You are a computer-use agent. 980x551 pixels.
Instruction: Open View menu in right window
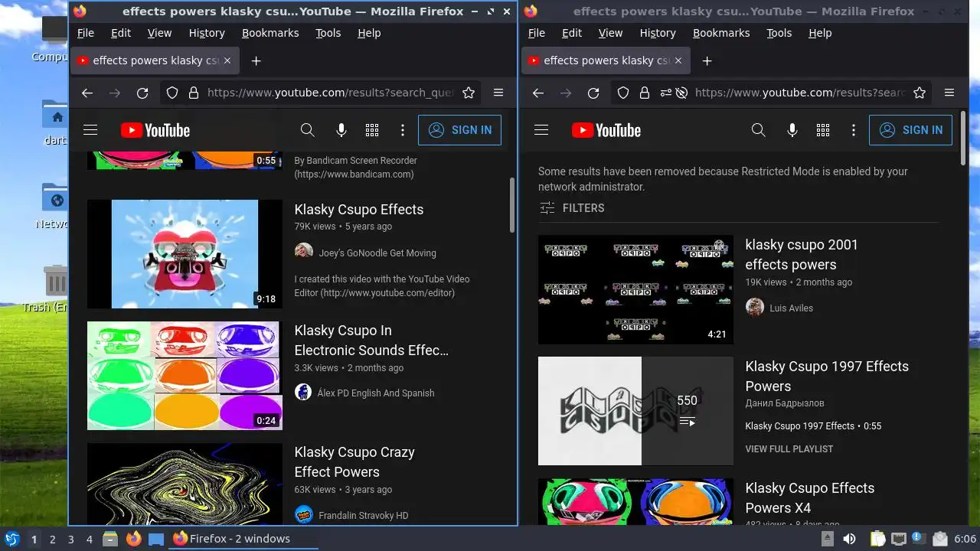click(x=610, y=33)
